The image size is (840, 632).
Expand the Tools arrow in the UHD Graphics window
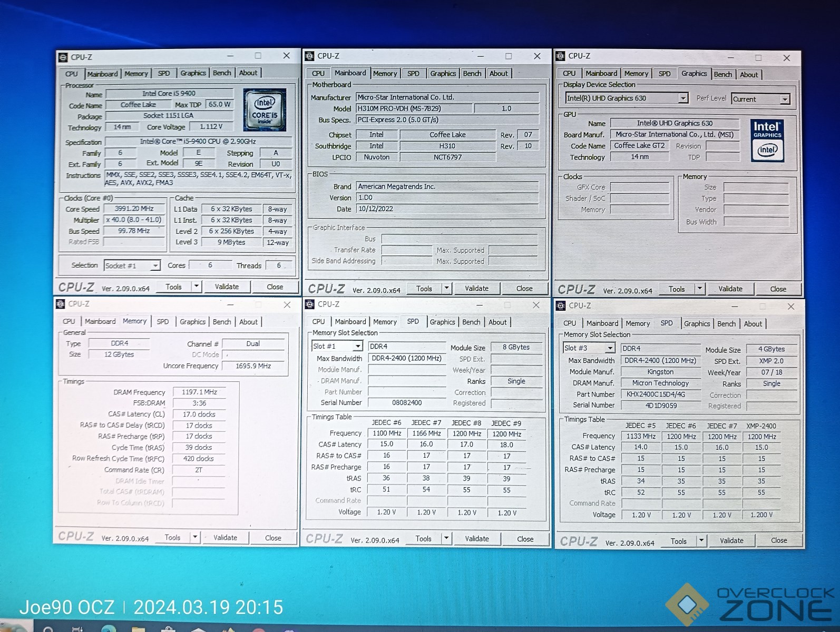(700, 289)
